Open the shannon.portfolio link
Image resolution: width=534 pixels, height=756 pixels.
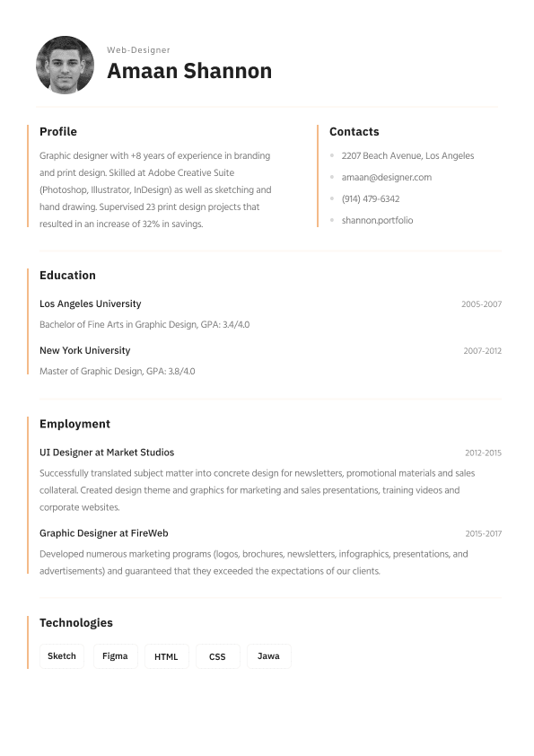point(377,220)
